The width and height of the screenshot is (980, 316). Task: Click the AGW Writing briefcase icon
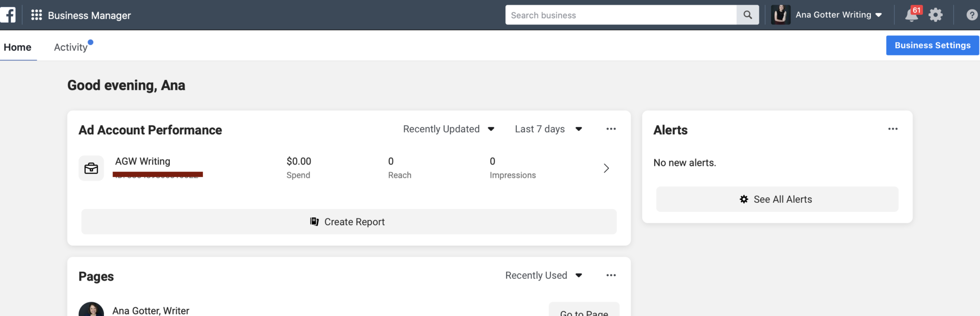[91, 168]
